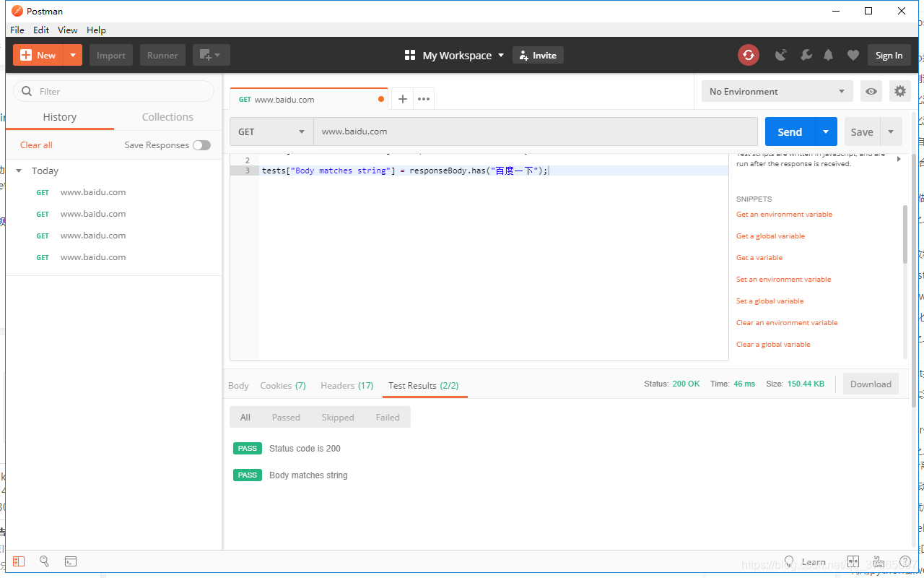The image size is (924, 578).
Task: Insert 'Get an environment variable' snippet
Action: (x=784, y=214)
